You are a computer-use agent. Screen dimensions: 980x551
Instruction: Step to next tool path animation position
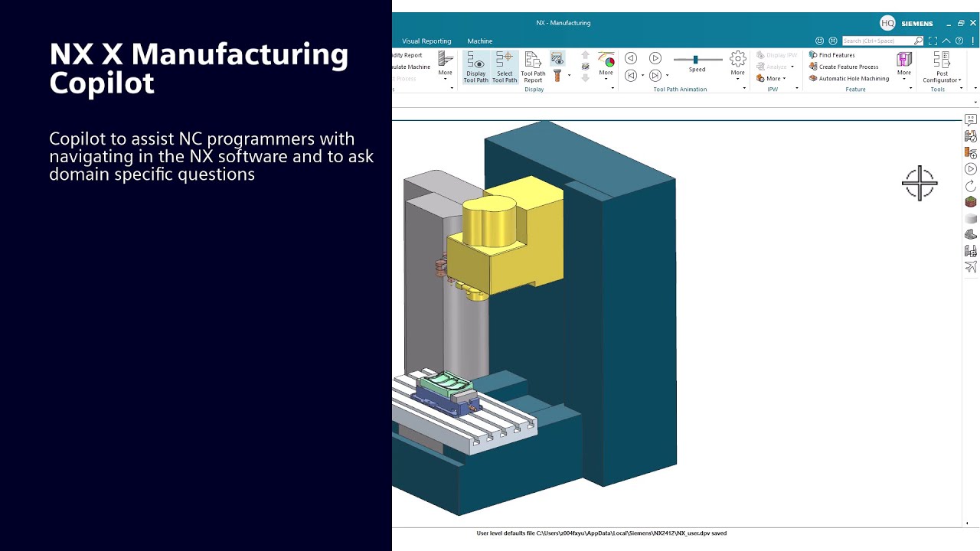tap(655, 75)
